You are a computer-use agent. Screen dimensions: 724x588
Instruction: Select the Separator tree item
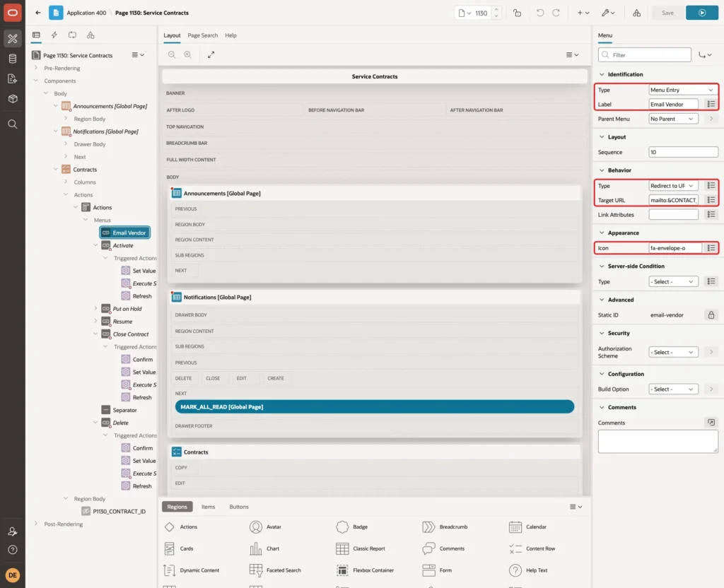pyautogui.click(x=124, y=410)
